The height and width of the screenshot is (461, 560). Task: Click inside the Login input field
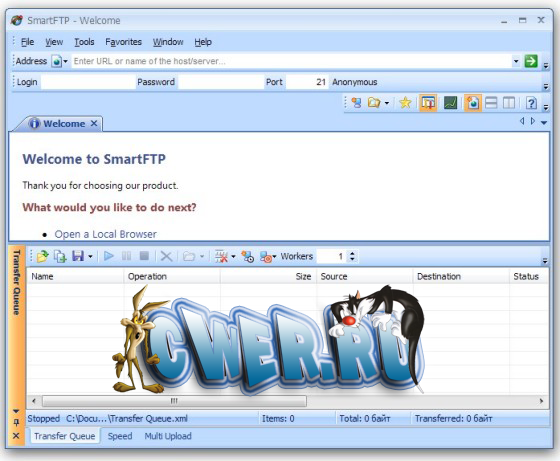pos(88,82)
